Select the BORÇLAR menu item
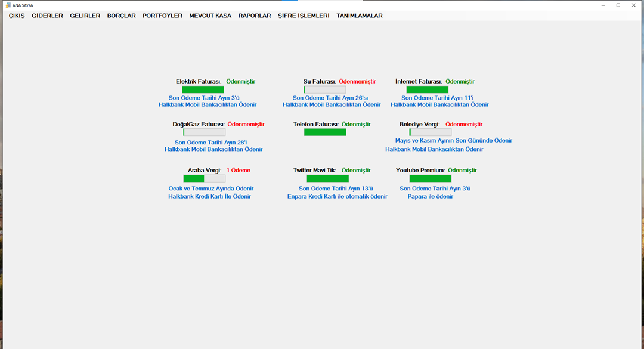Screen dimensions: 644x349 point(122,16)
